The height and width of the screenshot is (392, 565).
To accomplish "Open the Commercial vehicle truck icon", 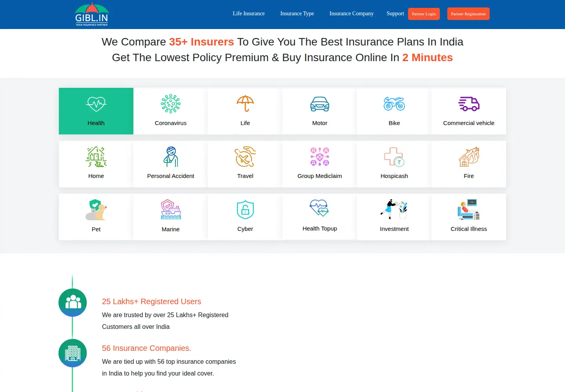I will tap(469, 104).
